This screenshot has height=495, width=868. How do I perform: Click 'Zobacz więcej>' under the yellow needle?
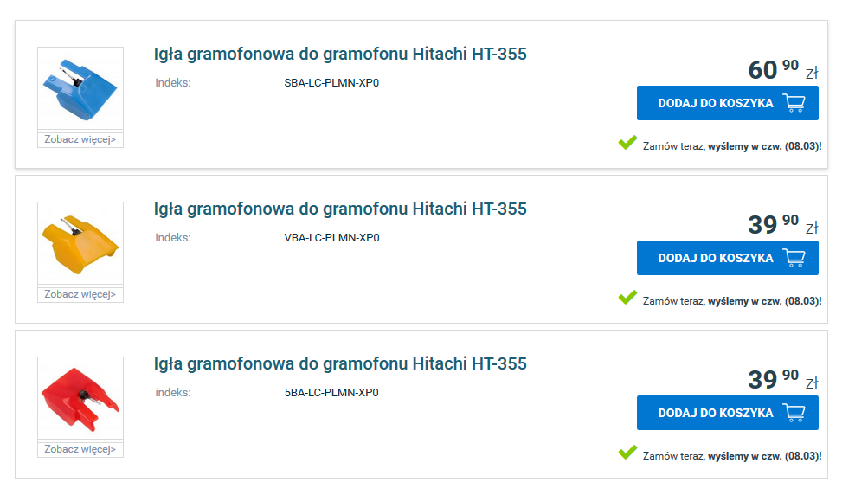point(80,295)
